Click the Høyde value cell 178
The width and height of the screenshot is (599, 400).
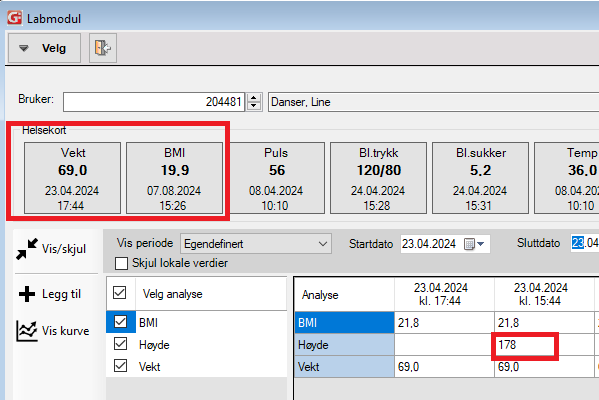525,345
